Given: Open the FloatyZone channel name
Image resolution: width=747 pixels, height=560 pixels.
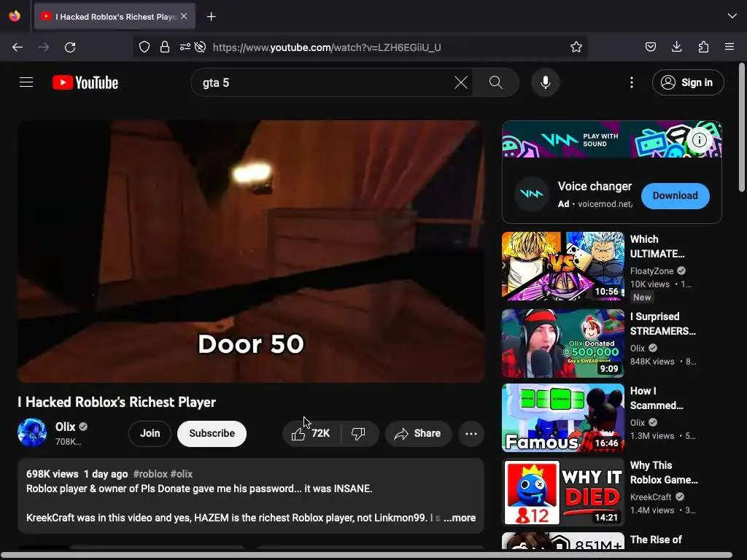Looking at the screenshot, I should tap(651, 271).
